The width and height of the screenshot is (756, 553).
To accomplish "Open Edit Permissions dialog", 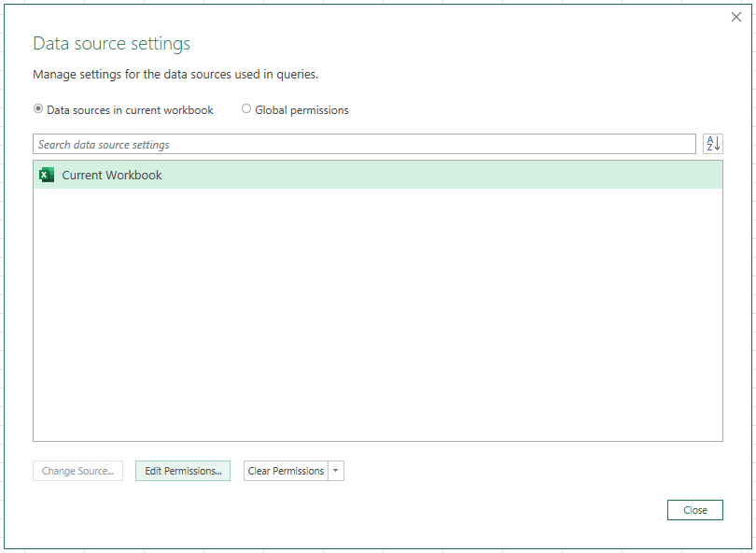I will [x=183, y=471].
